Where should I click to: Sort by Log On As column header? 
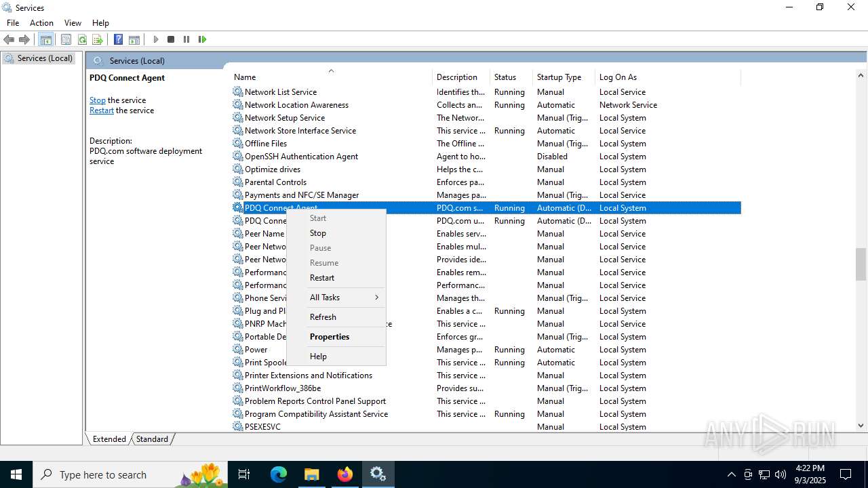pos(668,77)
